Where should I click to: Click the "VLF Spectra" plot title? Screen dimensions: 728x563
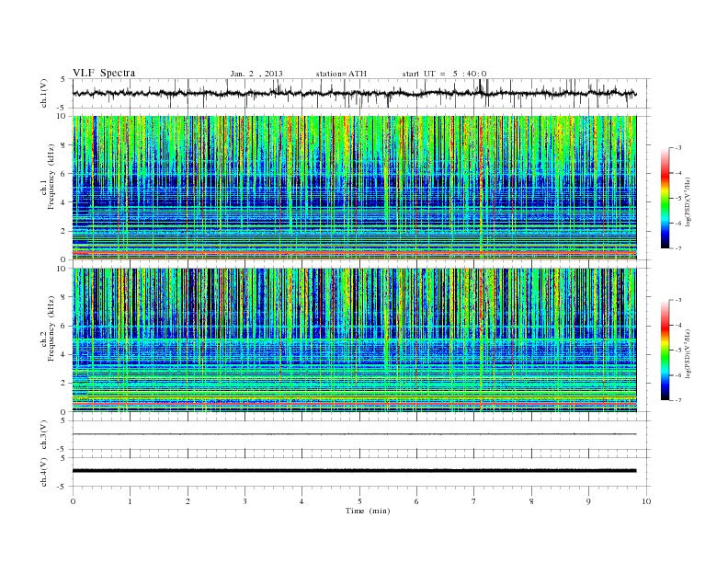[x=104, y=73]
